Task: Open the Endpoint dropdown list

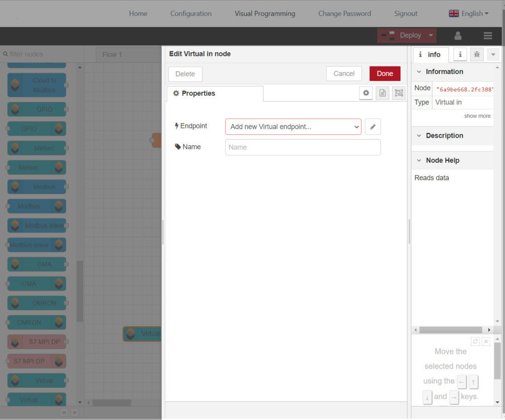Action: (293, 127)
